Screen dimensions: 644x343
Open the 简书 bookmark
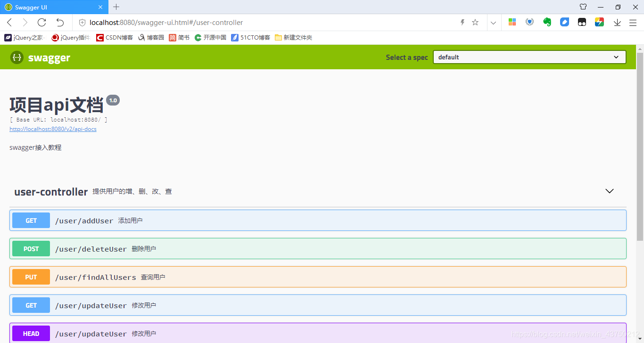pyautogui.click(x=179, y=38)
